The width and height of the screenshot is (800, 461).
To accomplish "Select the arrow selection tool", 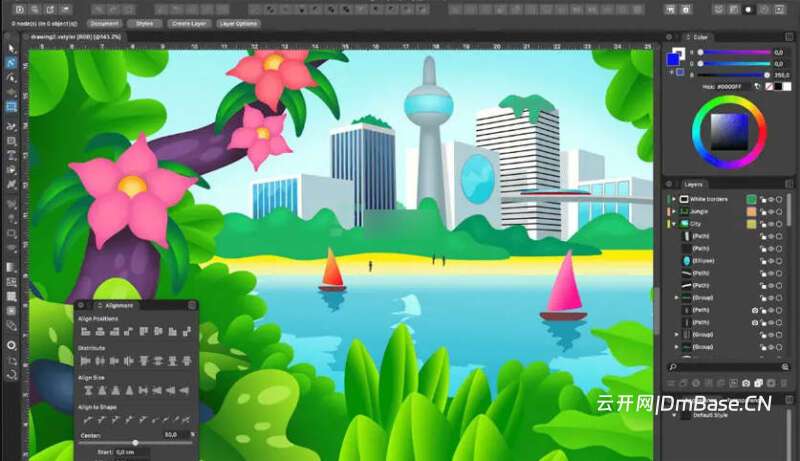I will [11, 49].
